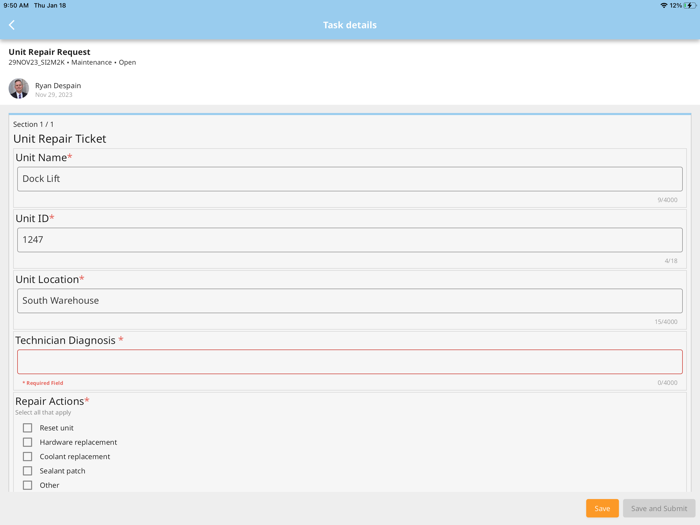The width and height of the screenshot is (700, 525).
Task: Toggle the Other checkbox
Action: pos(28,485)
